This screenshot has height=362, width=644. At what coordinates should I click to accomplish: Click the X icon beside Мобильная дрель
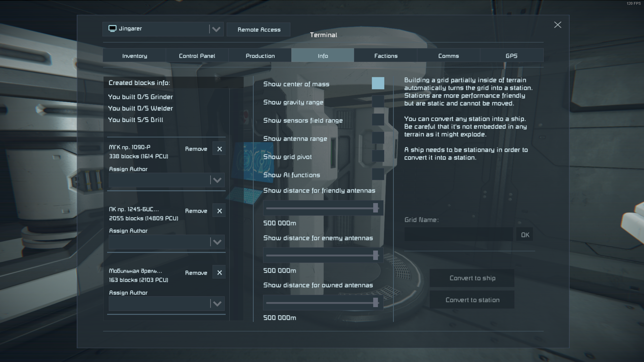219,272
